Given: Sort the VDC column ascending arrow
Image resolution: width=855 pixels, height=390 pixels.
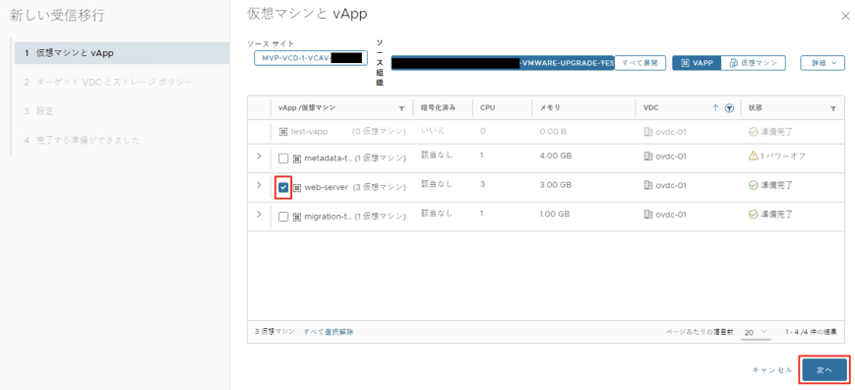Looking at the screenshot, I should [x=715, y=108].
